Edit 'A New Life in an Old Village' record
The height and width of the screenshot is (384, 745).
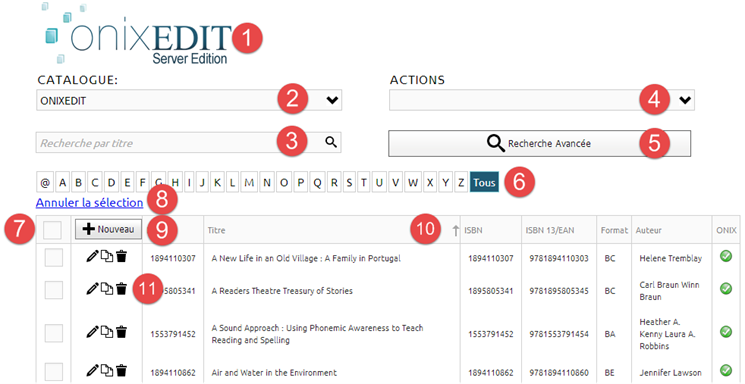click(x=92, y=257)
